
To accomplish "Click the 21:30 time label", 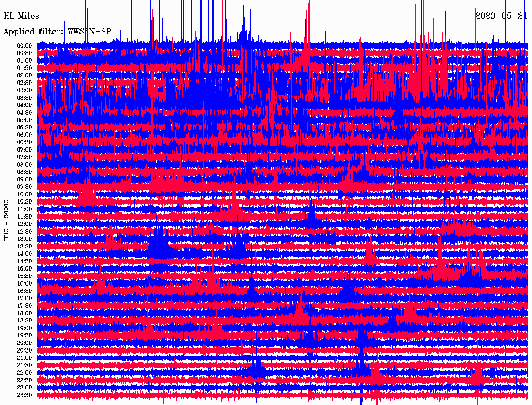I will [24, 366].
